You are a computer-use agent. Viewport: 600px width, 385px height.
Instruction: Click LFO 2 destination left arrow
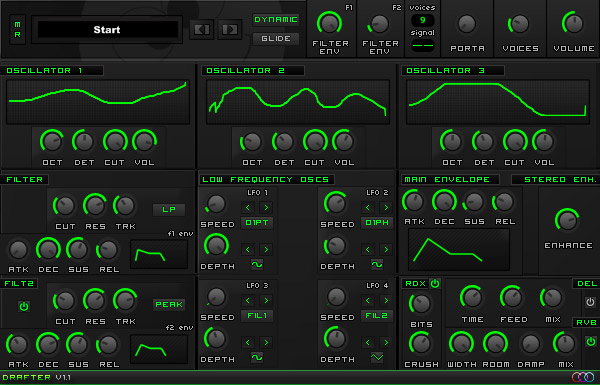[x=368, y=208]
